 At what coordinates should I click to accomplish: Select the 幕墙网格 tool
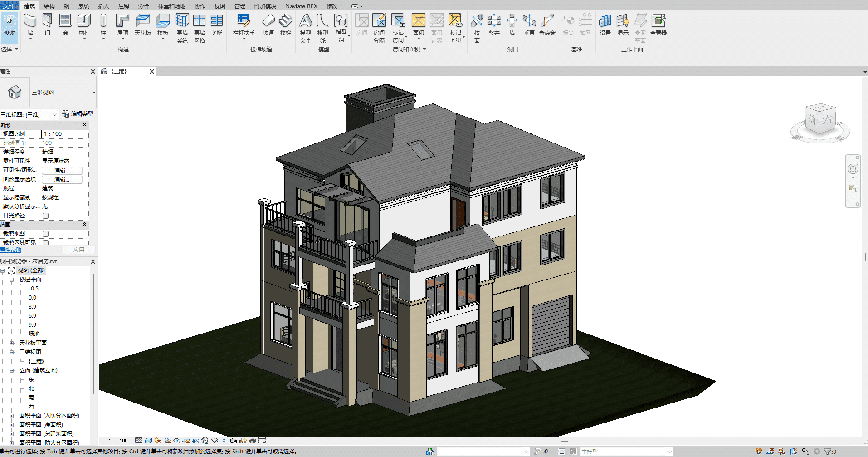pyautogui.click(x=200, y=28)
